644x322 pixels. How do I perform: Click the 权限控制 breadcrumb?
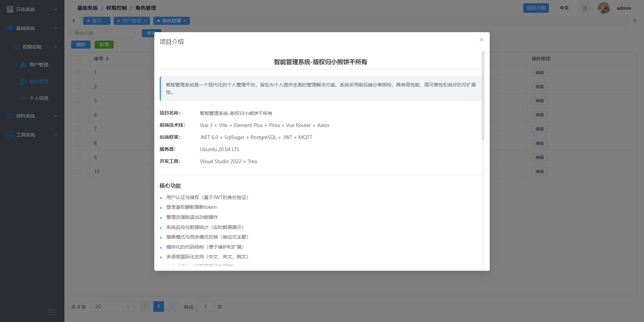point(116,8)
